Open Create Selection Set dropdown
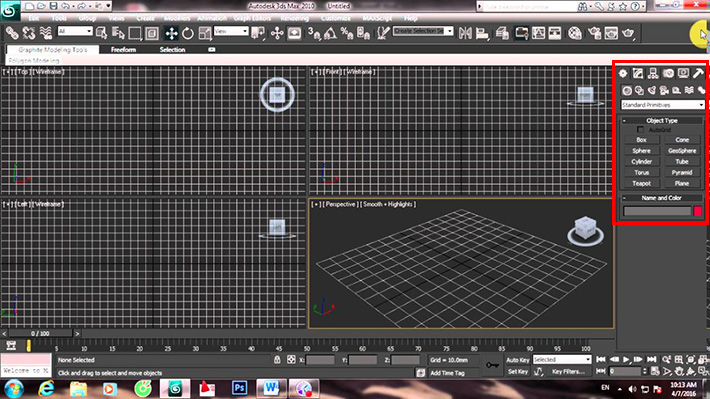This screenshot has width=710, height=399. [423, 31]
